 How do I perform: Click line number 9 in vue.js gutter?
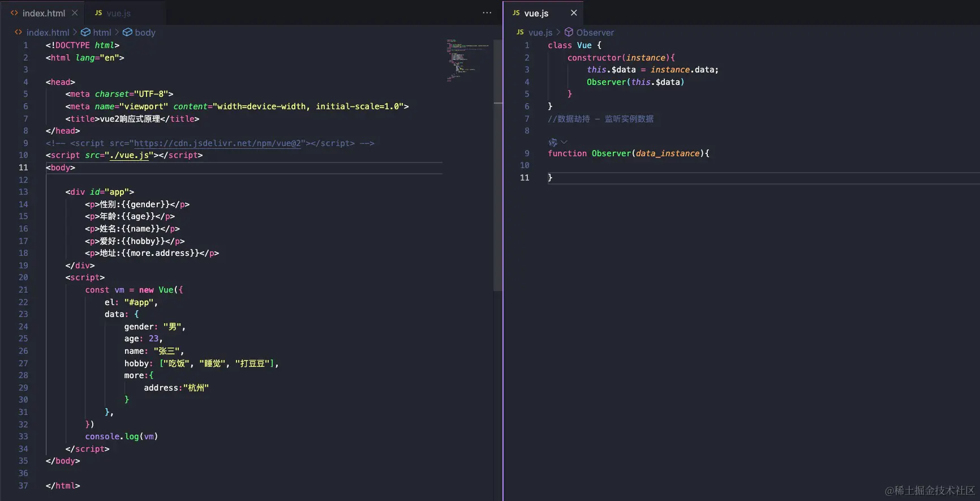tap(527, 153)
